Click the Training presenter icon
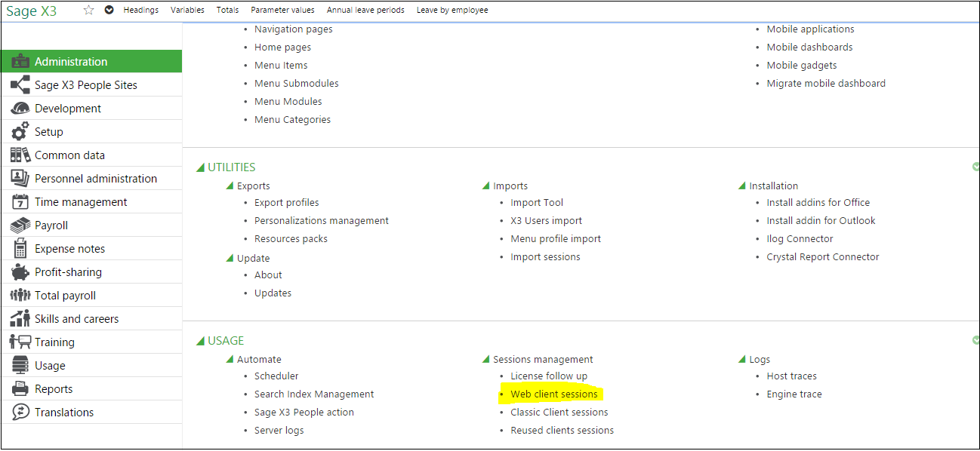 coord(20,342)
